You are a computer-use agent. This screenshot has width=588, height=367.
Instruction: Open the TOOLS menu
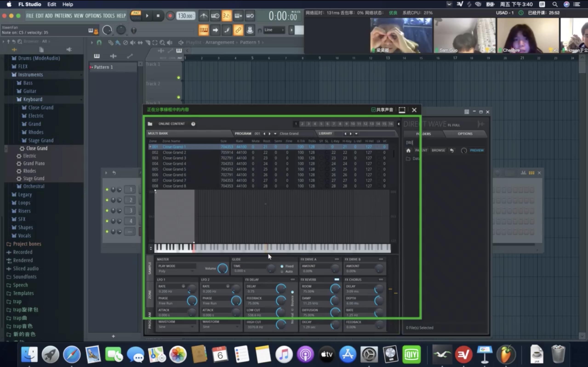(108, 16)
